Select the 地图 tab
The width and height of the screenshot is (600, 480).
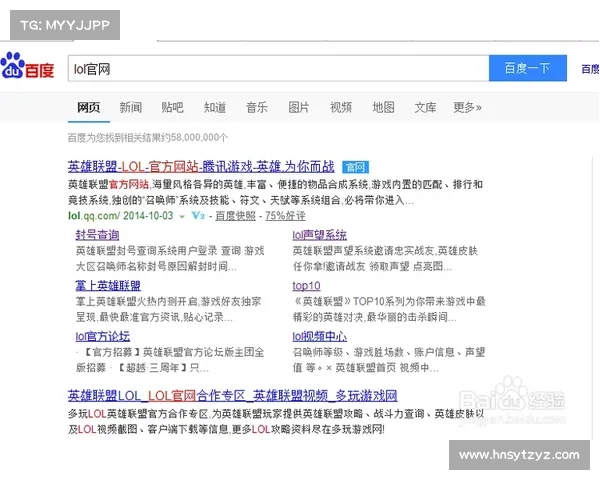point(383,107)
